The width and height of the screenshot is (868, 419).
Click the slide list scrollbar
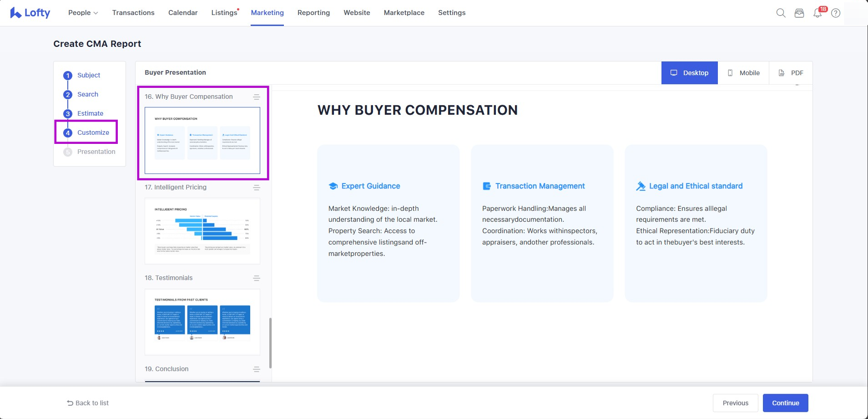[270, 342]
